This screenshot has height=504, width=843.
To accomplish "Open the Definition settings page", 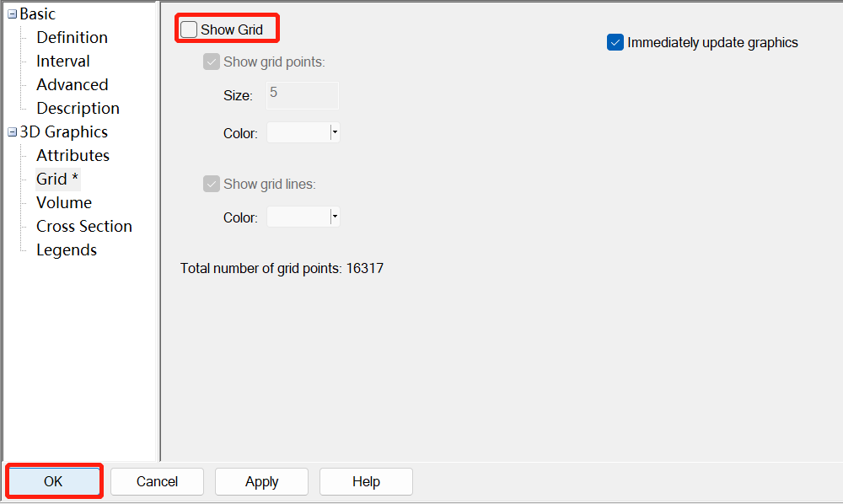I will [x=72, y=37].
